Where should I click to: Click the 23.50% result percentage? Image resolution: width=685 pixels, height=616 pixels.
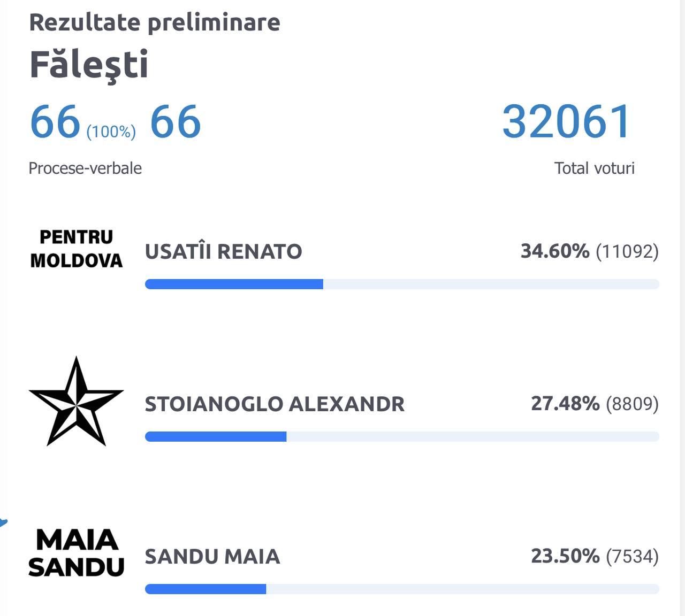point(565,556)
